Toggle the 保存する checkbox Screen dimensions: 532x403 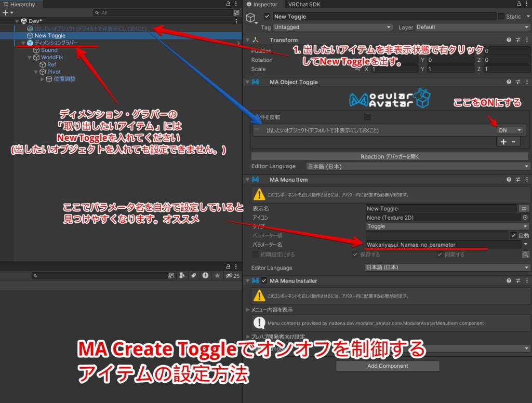[x=355, y=254]
